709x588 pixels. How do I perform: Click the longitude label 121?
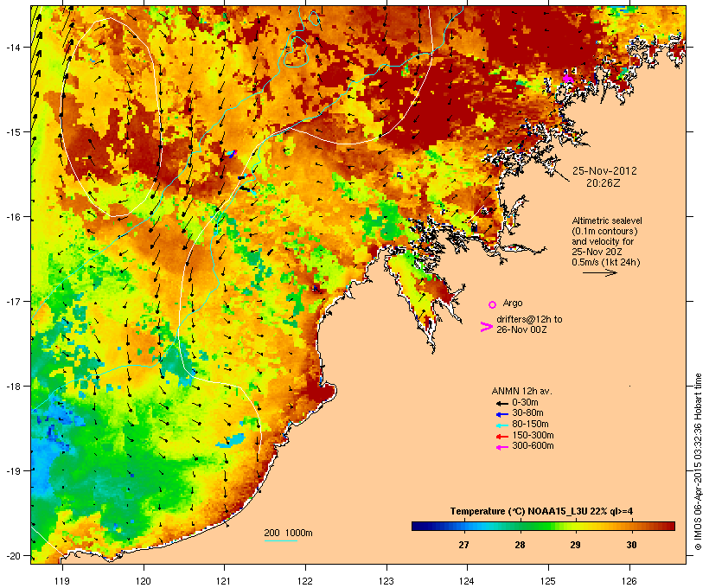(x=224, y=581)
